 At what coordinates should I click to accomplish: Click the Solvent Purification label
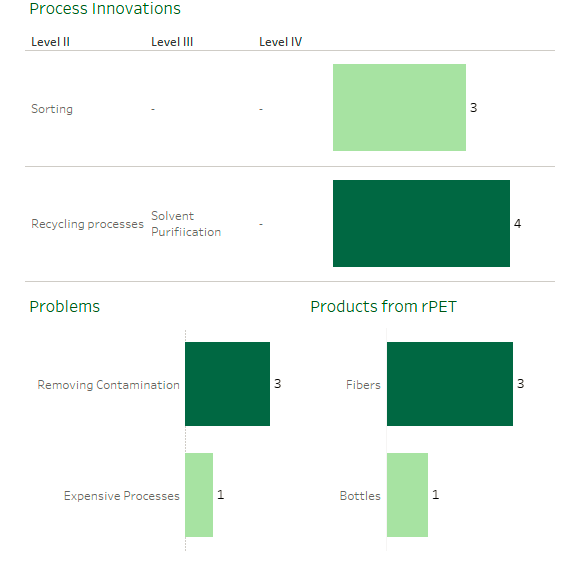(186, 224)
